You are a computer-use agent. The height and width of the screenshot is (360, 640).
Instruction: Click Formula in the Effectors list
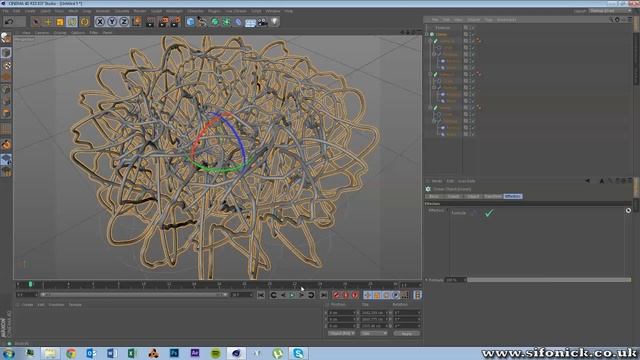(x=459, y=213)
